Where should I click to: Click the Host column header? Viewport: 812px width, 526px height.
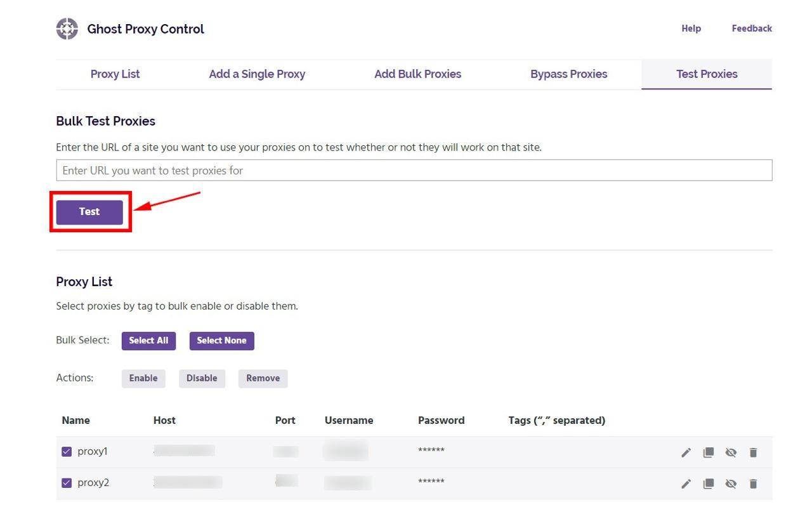(x=164, y=420)
